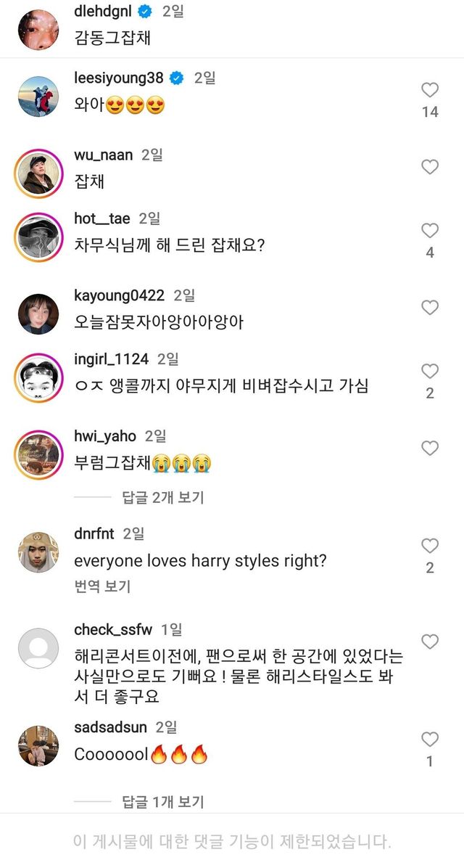The height and width of the screenshot is (868, 464).
Task: Like sadsadsun's Cooooool comment
Action: [430, 739]
